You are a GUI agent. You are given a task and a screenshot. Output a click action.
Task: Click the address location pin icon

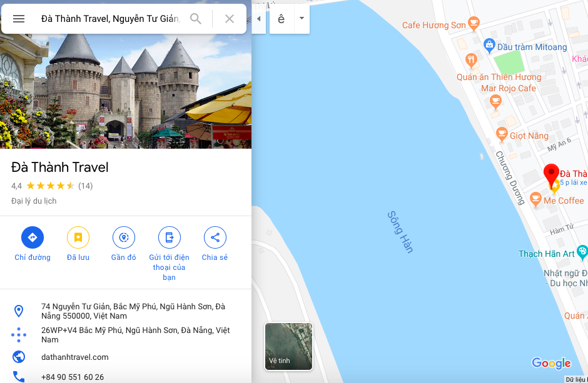[x=18, y=311]
